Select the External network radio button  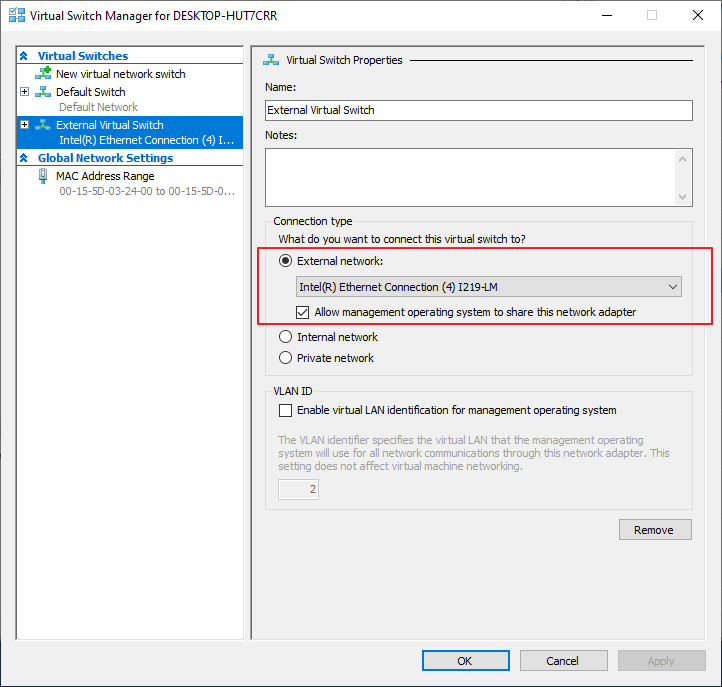tap(285, 261)
